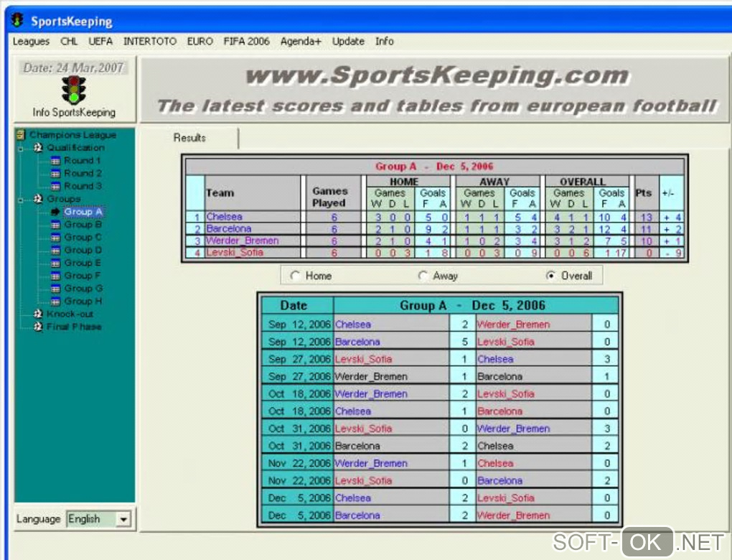The image size is (732, 560).
Task: Click the table icon beside Group G
Action: (x=55, y=289)
